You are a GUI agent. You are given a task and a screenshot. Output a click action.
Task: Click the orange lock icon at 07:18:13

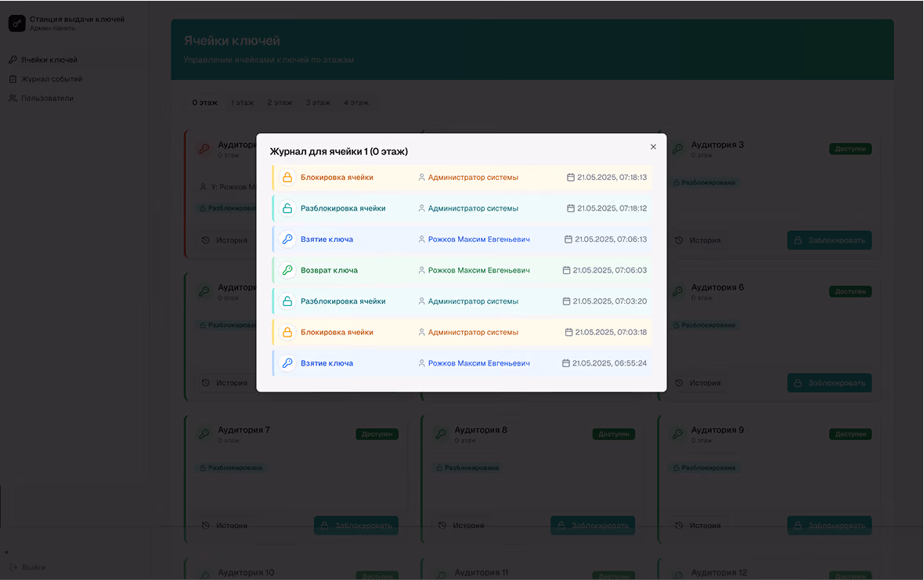click(x=287, y=177)
